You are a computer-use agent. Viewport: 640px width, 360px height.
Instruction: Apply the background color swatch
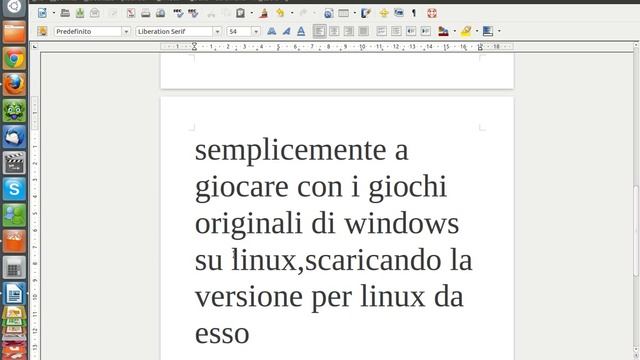488,31
